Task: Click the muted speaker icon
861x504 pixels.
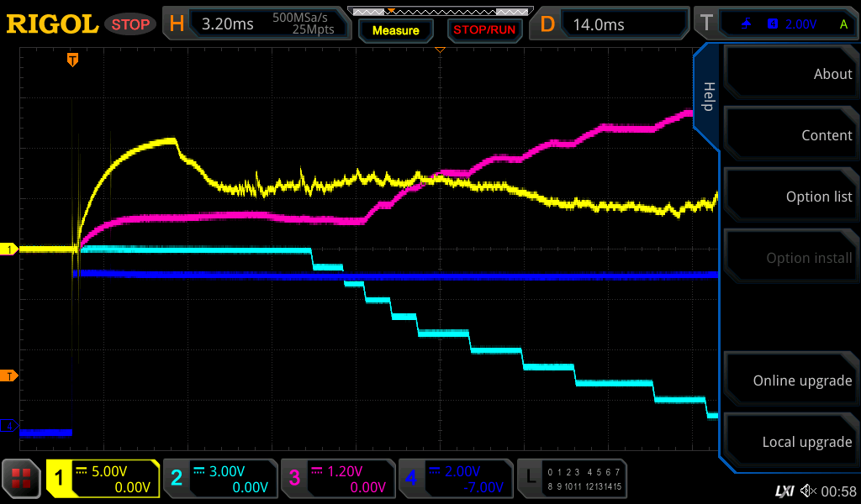Action: (x=808, y=491)
